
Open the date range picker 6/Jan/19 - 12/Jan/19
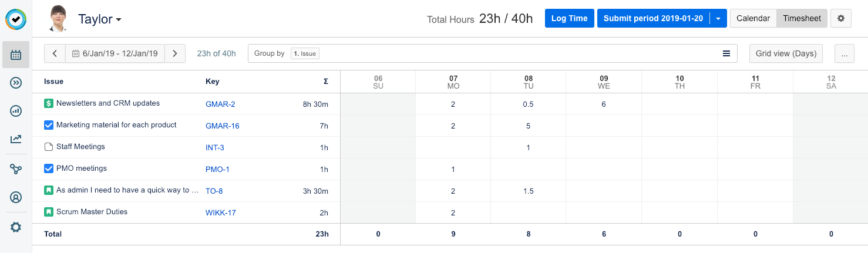tap(115, 53)
